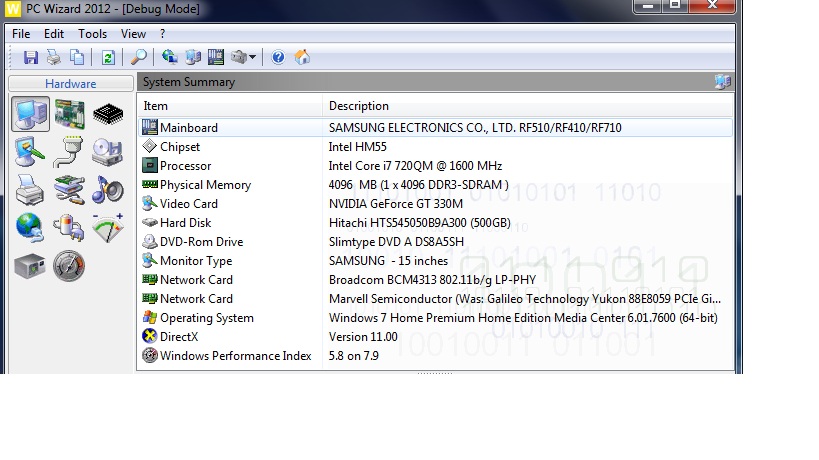This screenshot has height=460, width=819.
Task: Select the System Summary computer icon in Hardware
Action: pos(31,114)
